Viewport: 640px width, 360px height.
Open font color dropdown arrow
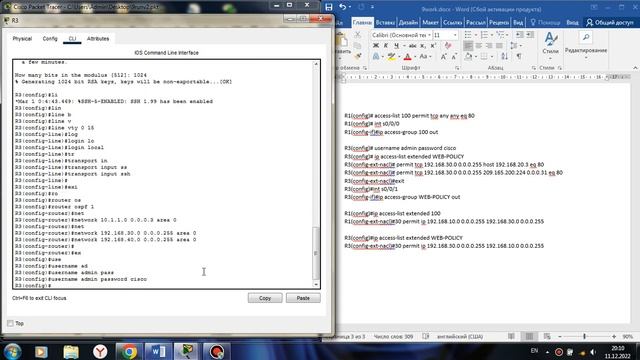[415, 57]
